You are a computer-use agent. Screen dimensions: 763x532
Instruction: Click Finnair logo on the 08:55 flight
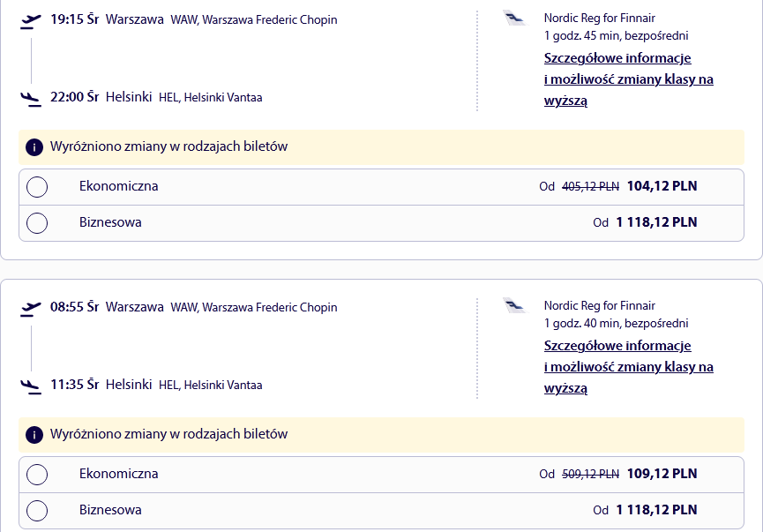click(515, 306)
